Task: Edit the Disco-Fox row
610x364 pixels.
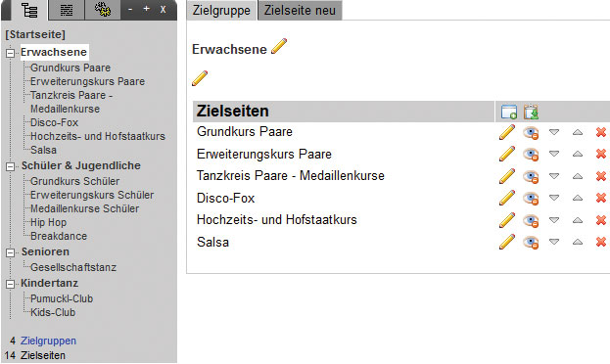Action: 507,198
